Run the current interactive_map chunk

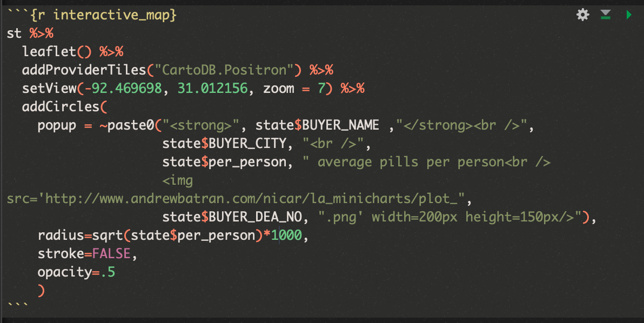628,15
